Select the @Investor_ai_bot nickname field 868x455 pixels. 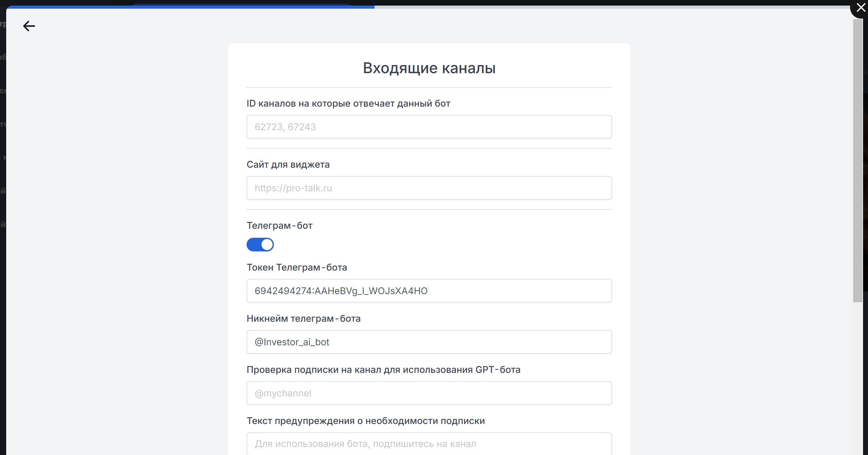429,342
